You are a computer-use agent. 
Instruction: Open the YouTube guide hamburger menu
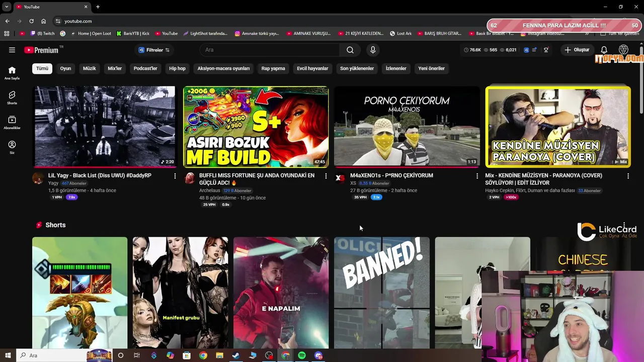12,50
